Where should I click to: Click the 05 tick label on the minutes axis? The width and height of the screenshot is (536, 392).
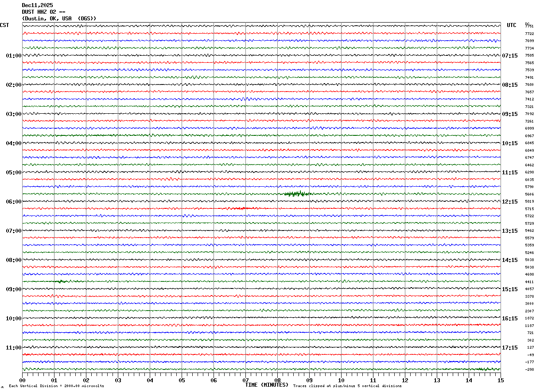(182, 380)
